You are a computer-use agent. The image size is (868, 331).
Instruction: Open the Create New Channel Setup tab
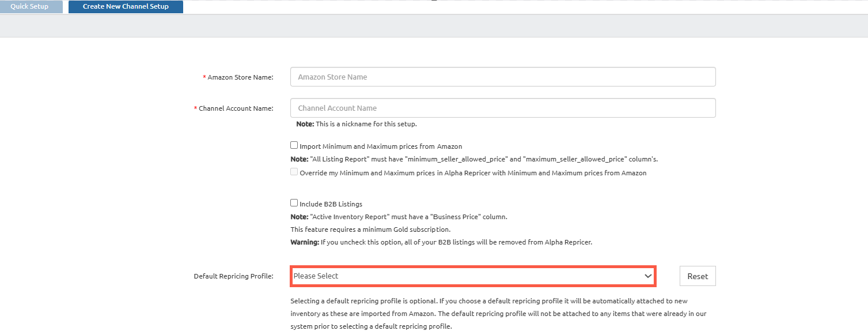point(126,7)
